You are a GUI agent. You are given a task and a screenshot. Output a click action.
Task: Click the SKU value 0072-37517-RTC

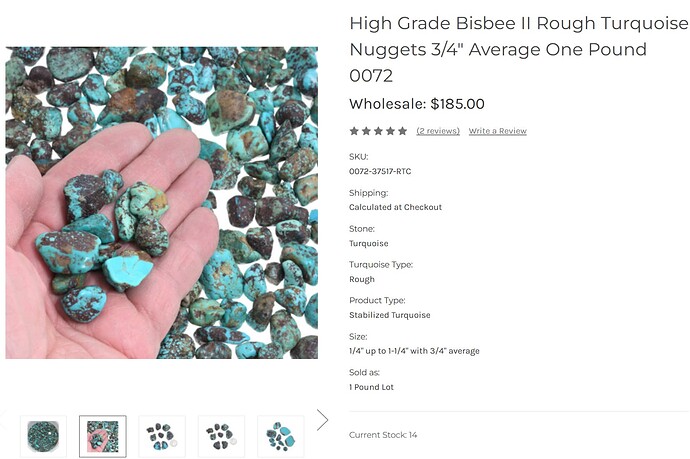[x=380, y=171]
